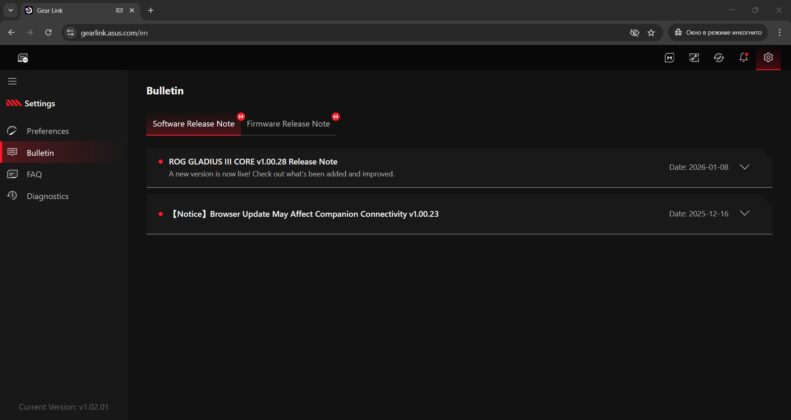The height and width of the screenshot is (420, 791).
Task: Click the Settings heading in the sidebar
Action: 40,103
